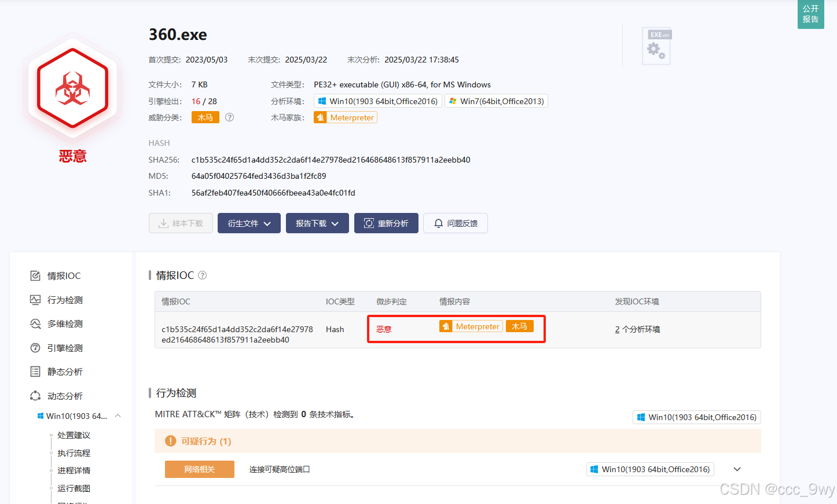Click the Windows icon in the Win10 environment tag
837x504 pixels.
pyautogui.click(x=322, y=101)
